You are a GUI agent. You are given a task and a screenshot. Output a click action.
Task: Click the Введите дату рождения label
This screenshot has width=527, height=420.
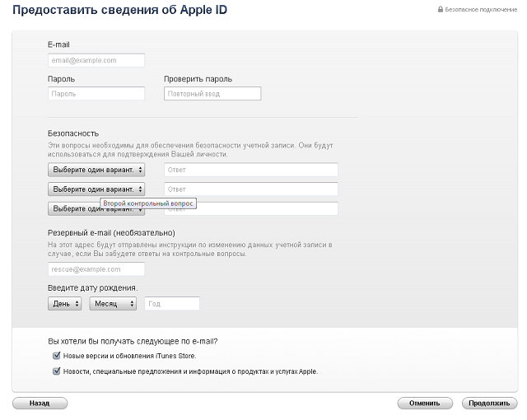(93, 288)
